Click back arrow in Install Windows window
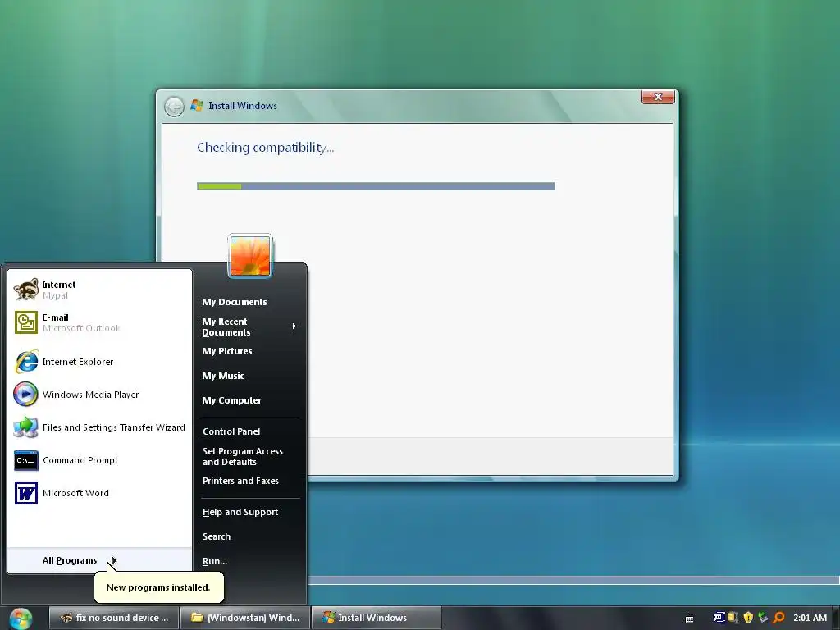The height and width of the screenshot is (630, 840). (x=174, y=106)
